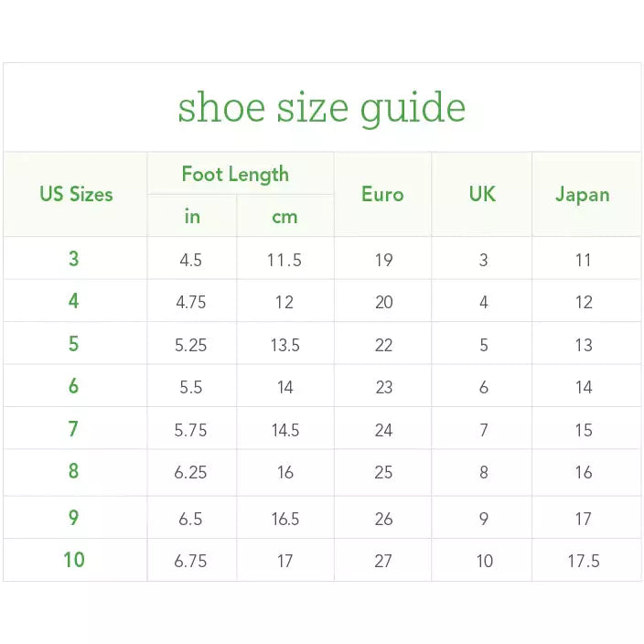The width and height of the screenshot is (644, 644).
Task: Select Euro size 19 cell
Action: (x=383, y=260)
